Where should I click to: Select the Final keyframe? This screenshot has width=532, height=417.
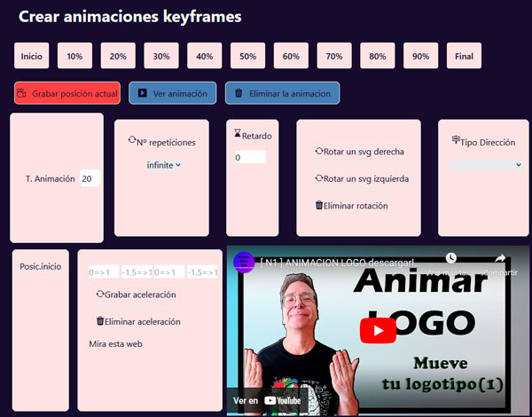464,56
